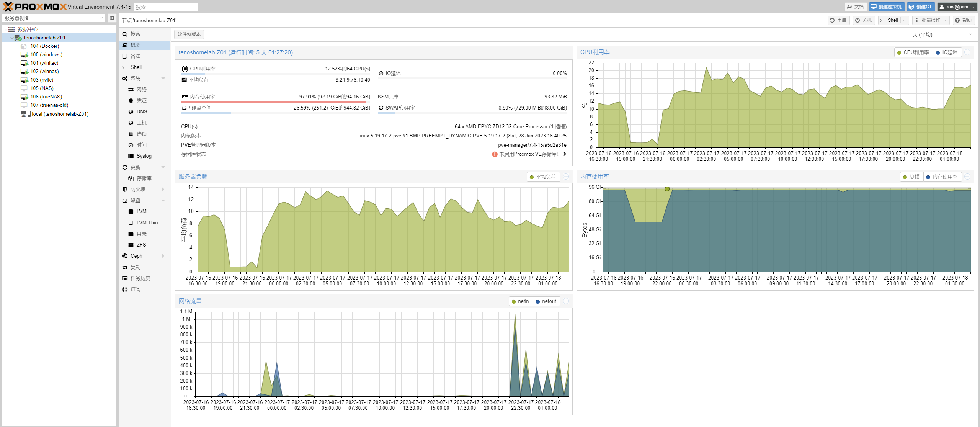Viewport: 980px width, 427px height.
Task: Click the 关机 shutdown button
Action: pyautogui.click(x=864, y=20)
